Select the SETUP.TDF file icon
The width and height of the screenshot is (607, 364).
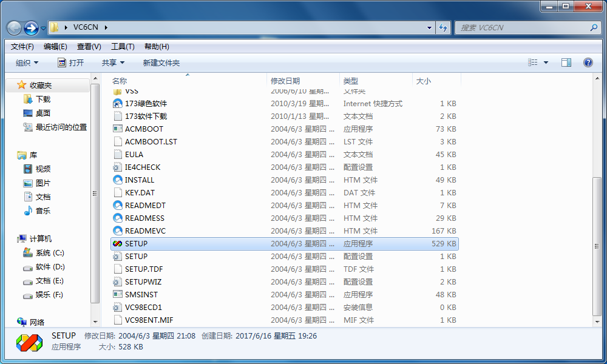click(117, 269)
